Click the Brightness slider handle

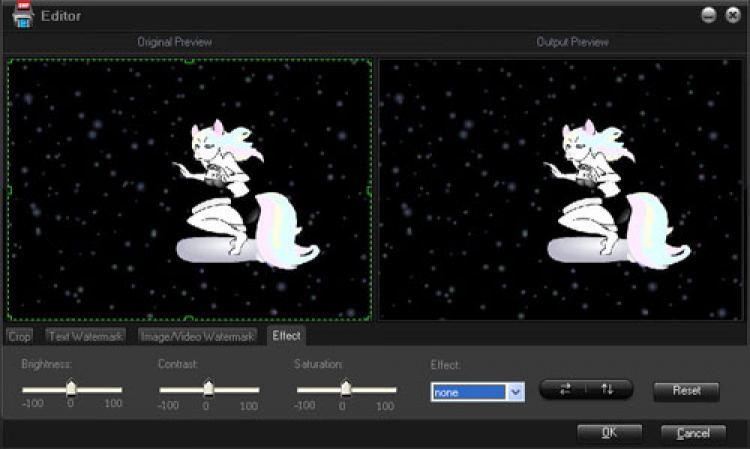[x=71, y=388]
